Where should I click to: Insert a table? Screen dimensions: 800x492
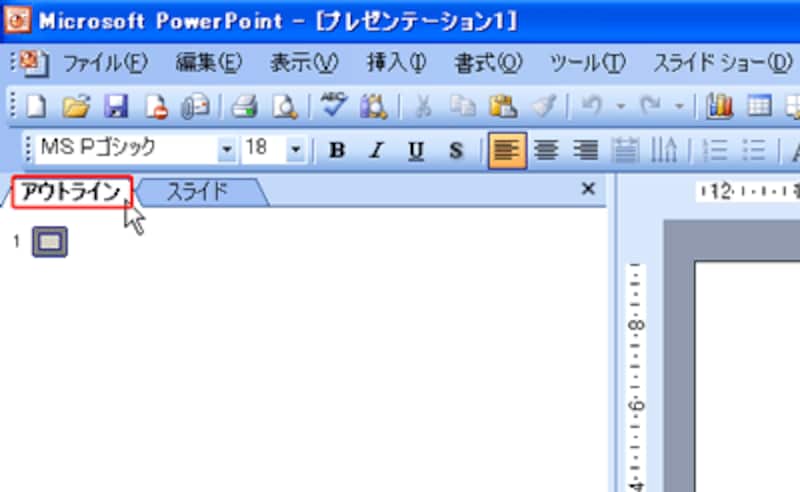(x=759, y=107)
